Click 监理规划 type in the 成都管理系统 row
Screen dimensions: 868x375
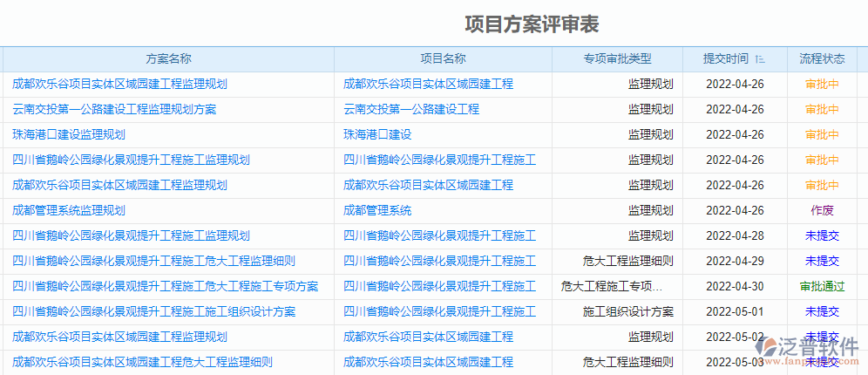click(651, 210)
